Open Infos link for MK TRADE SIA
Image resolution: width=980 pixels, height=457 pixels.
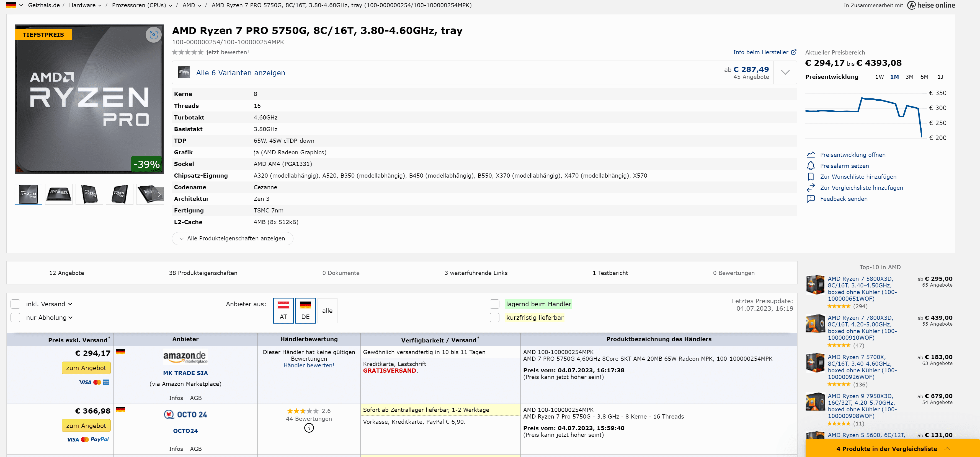(x=176, y=398)
